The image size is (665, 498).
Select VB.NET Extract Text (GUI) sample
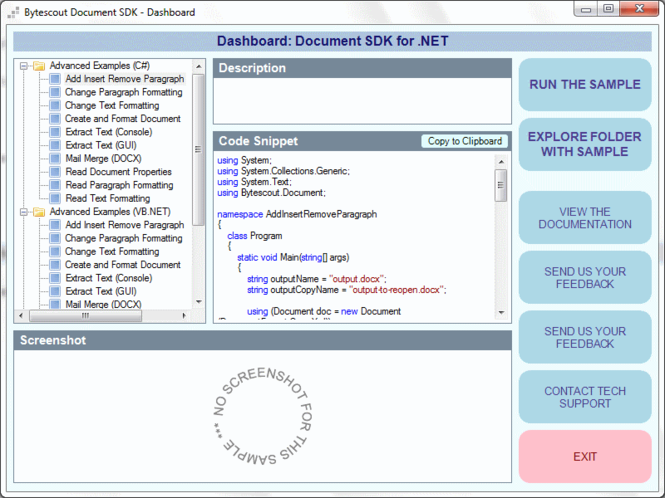[x=101, y=291]
